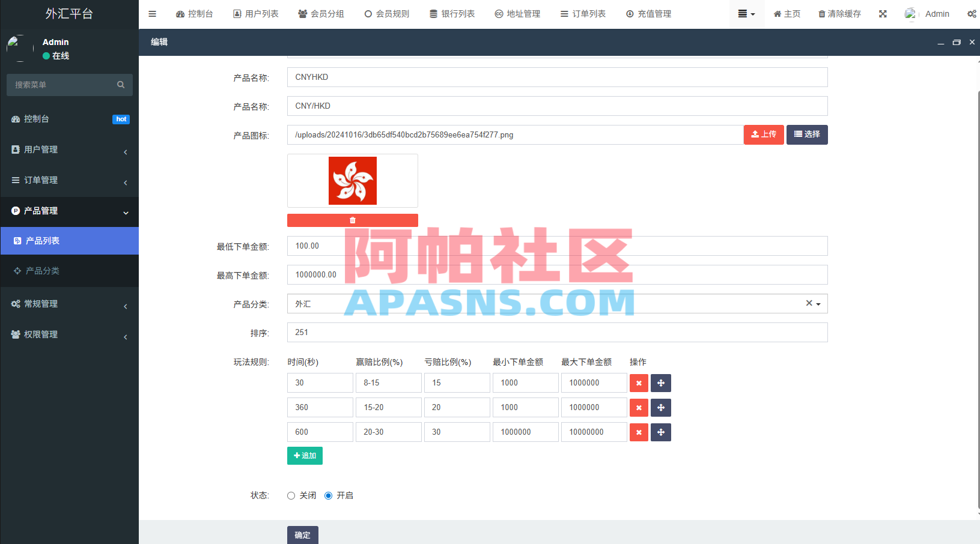
Task: Click loss ratio field with 15
Action: tap(457, 383)
